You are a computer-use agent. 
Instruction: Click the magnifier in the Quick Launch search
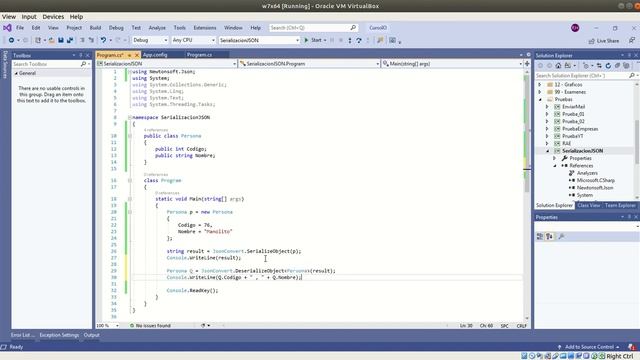353,28
